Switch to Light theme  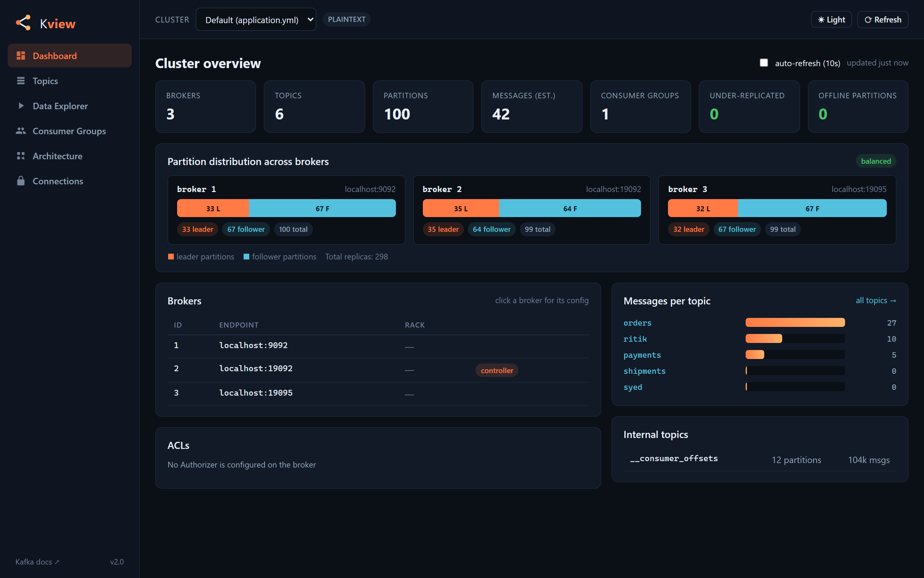coord(831,20)
